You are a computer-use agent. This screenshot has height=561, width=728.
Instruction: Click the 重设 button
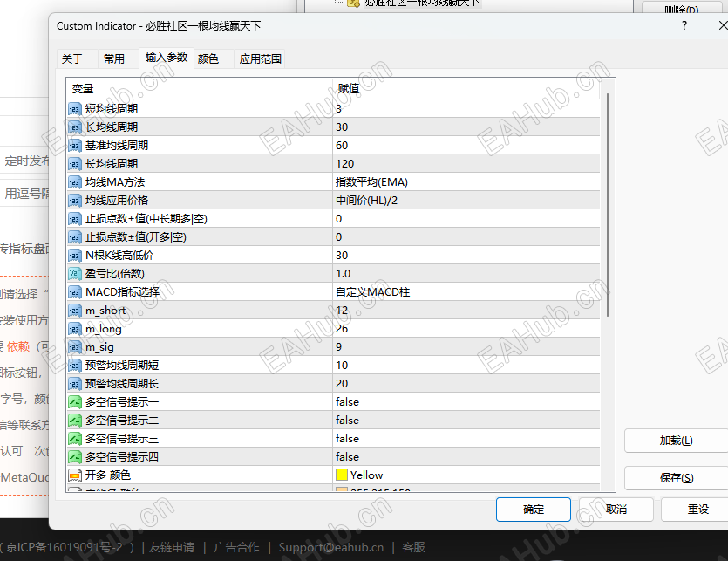click(697, 510)
